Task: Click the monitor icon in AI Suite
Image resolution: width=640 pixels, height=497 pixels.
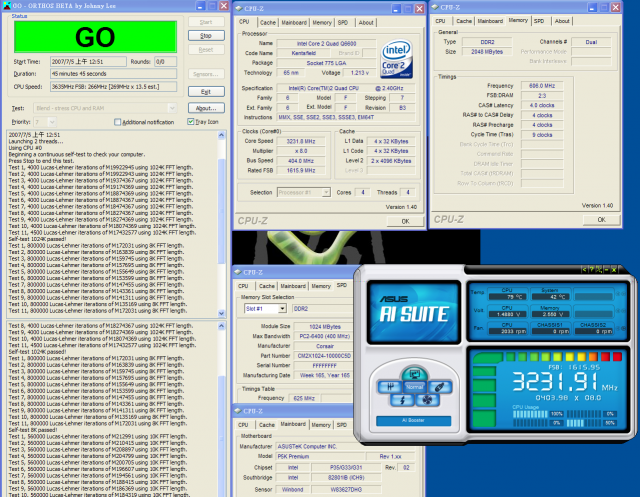Action: tap(414, 373)
